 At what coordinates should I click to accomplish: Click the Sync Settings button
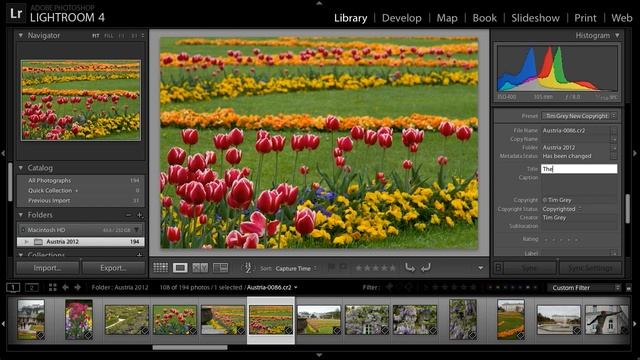click(x=590, y=268)
